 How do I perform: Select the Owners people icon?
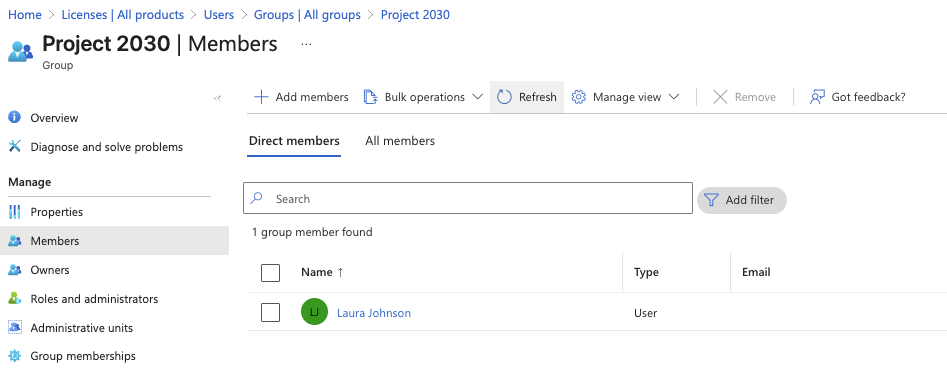pos(15,270)
